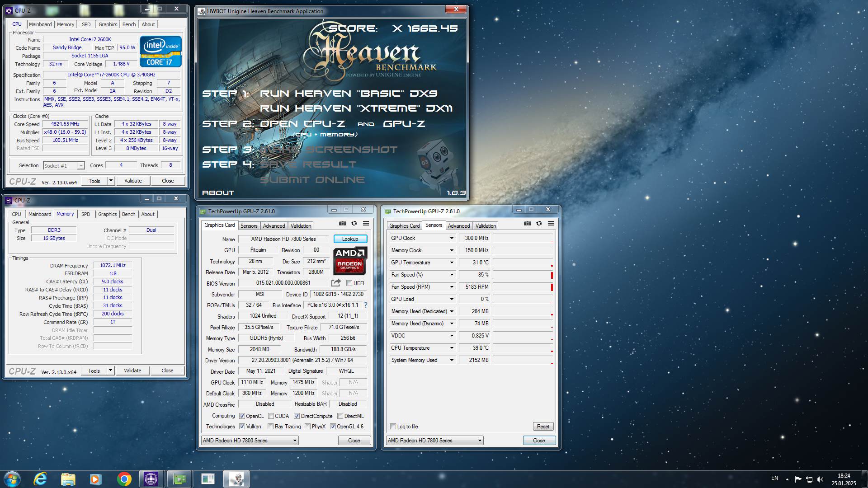Launch Internet Explorer from taskbar
Image resolution: width=868 pixels, height=488 pixels.
tap(40, 479)
